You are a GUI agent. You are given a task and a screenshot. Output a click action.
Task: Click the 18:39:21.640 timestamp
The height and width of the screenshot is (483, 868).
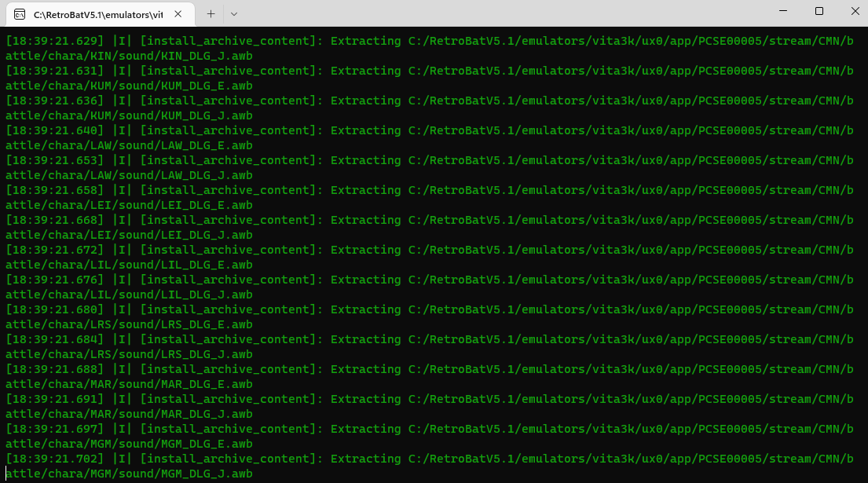pos(55,130)
